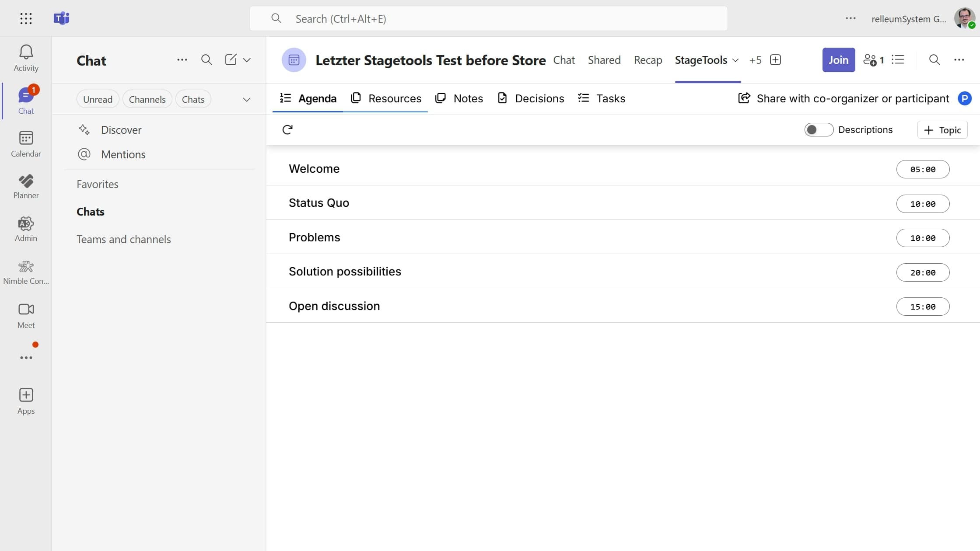The image size is (980, 551).
Task: Share with co-organizer or participant
Action: [843, 98]
